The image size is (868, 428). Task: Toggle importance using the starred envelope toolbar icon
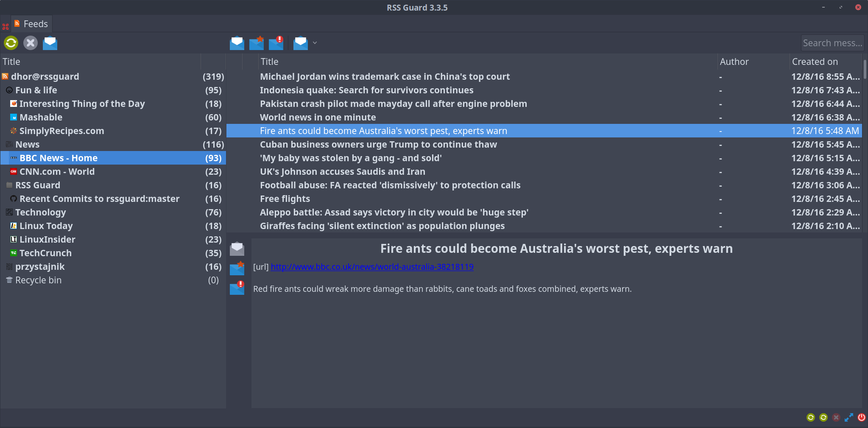[x=257, y=43]
